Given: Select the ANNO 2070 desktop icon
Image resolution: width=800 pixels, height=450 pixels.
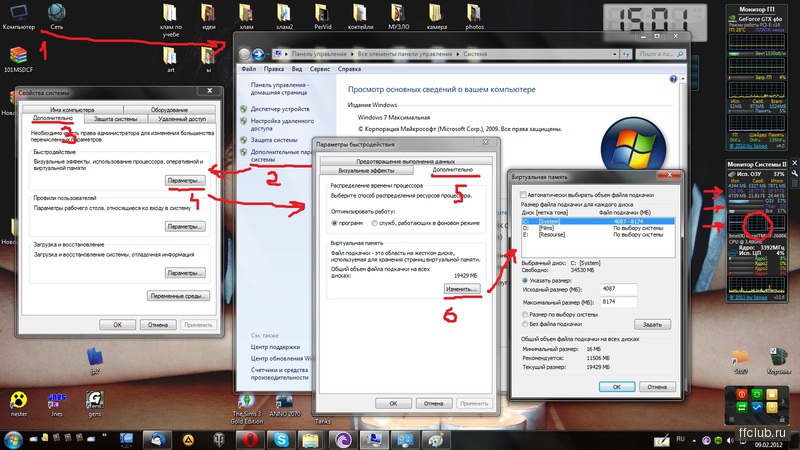Looking at the screenshot, I should click(285, 405).
